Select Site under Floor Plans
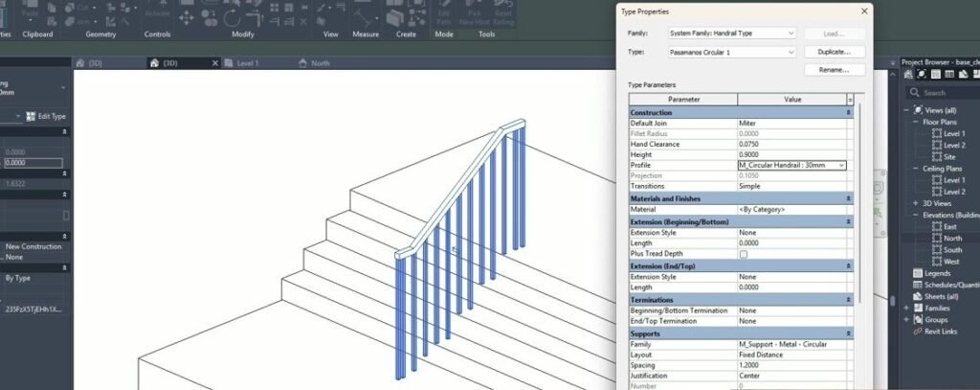980x390 pixels. [949, 157]
